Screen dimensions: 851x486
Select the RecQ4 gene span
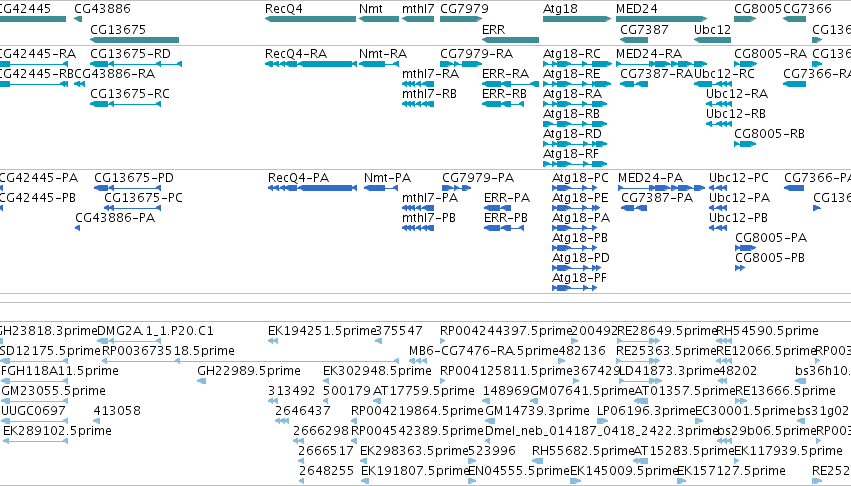coord(310,19)
